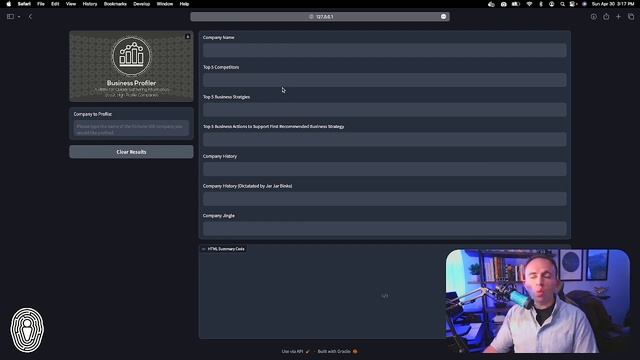Click the user account menu bar icon

[551, 4]
